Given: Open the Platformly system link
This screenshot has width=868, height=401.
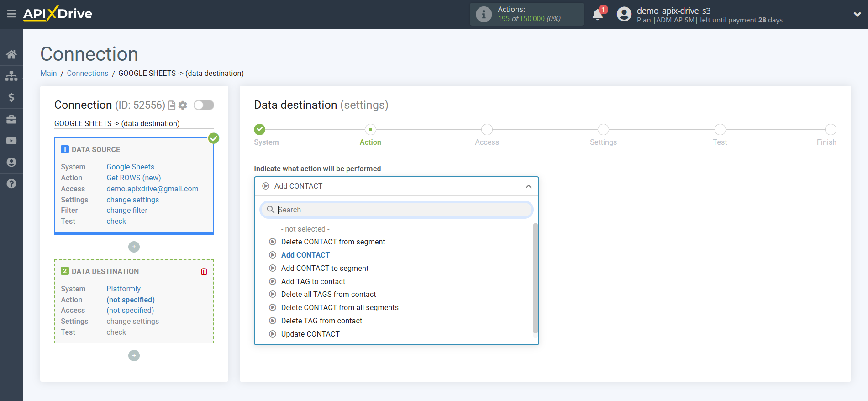Looking at the screenshot, I should (x=123, y=289).
